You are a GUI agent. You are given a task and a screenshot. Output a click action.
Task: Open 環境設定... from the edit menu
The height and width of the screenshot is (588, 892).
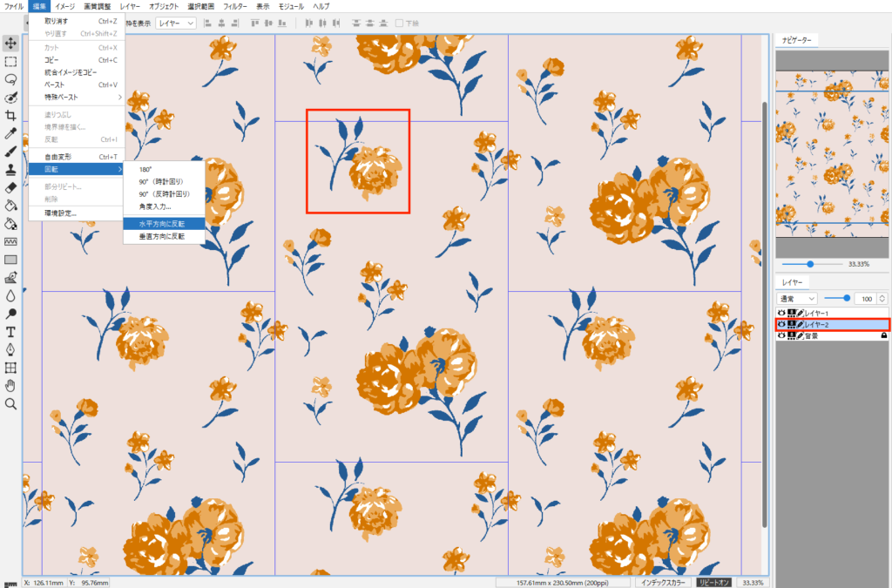[x=77, y=213]
